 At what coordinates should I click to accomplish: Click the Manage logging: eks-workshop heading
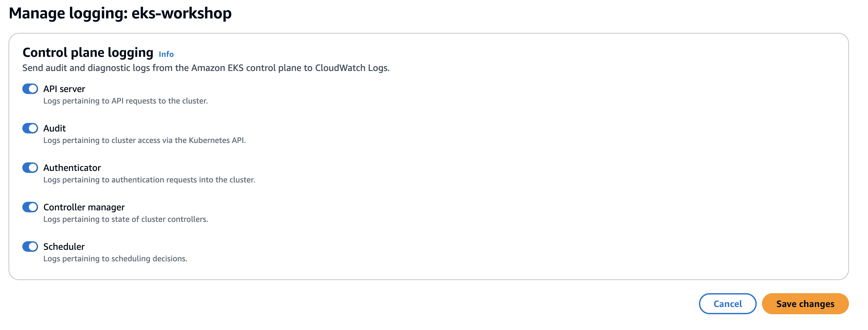120,13
